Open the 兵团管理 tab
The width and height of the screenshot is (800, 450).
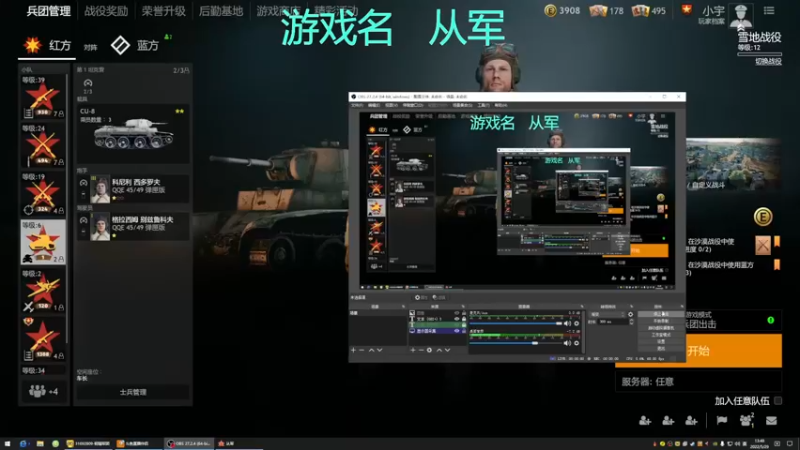tap(48, 11)
